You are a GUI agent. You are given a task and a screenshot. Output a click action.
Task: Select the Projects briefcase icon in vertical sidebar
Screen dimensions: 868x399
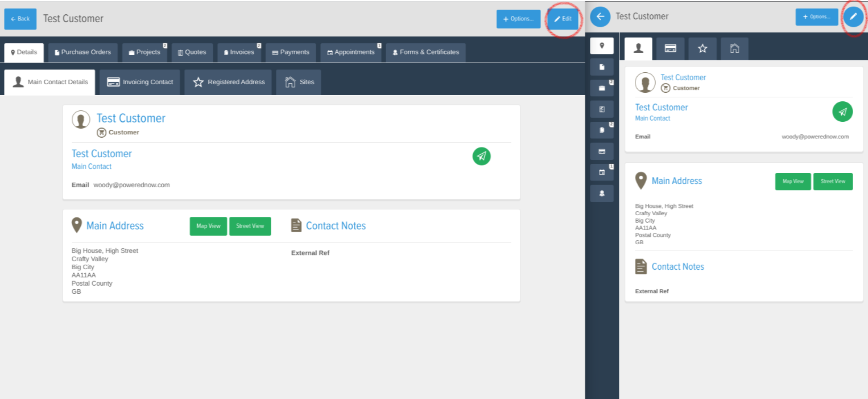602,88
